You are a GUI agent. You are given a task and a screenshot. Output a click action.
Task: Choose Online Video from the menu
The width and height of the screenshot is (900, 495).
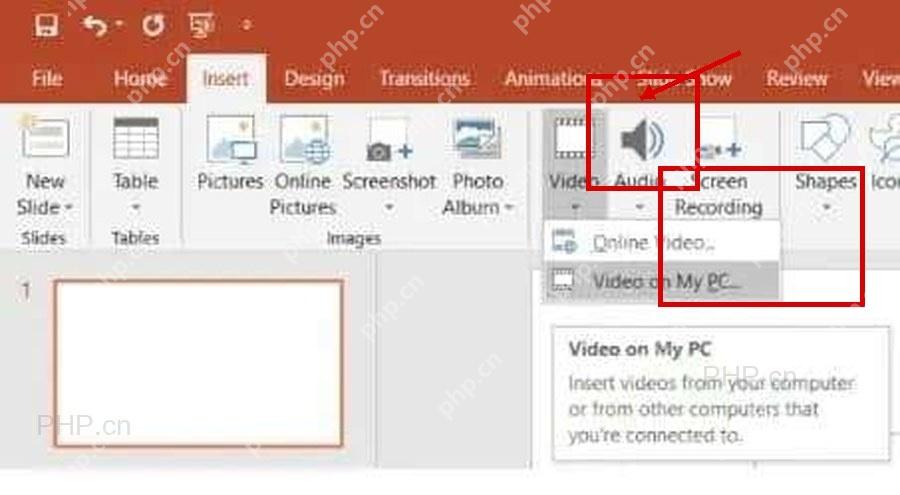coord(662,243)
